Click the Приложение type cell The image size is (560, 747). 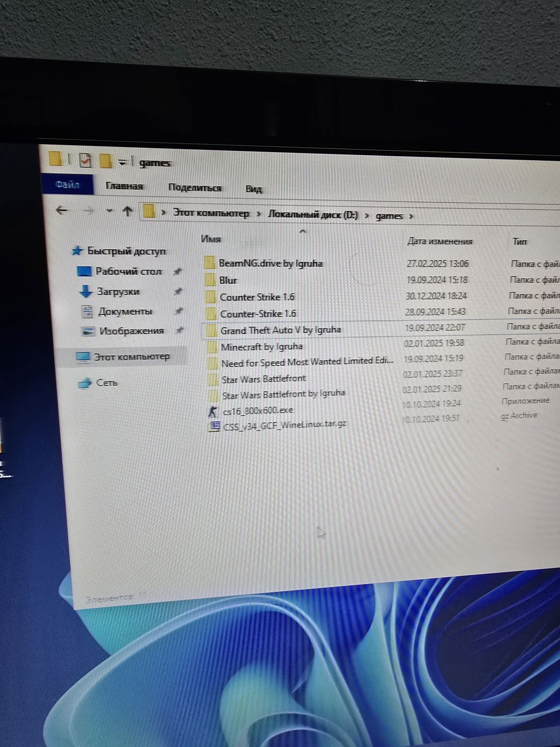525,401
